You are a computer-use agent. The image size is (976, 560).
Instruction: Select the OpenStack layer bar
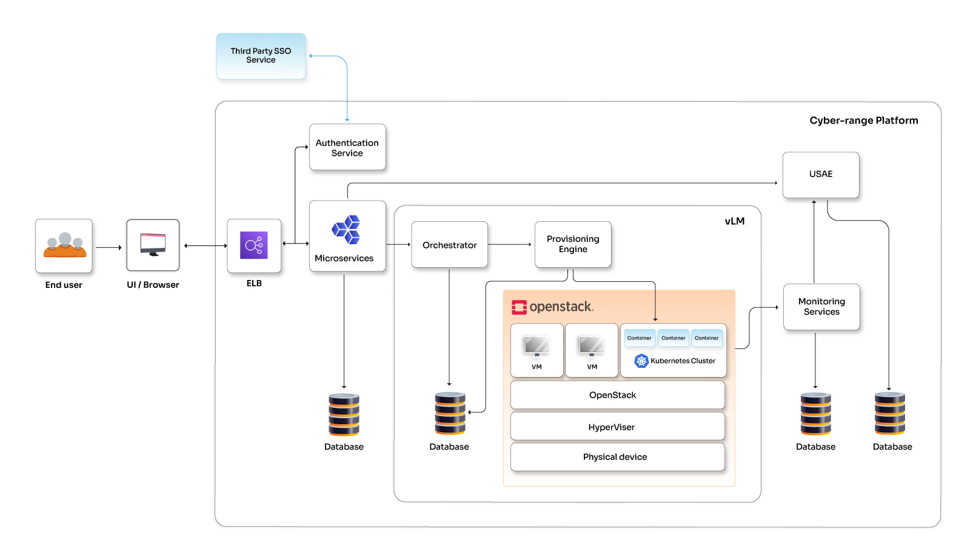(x=618, y=395)
